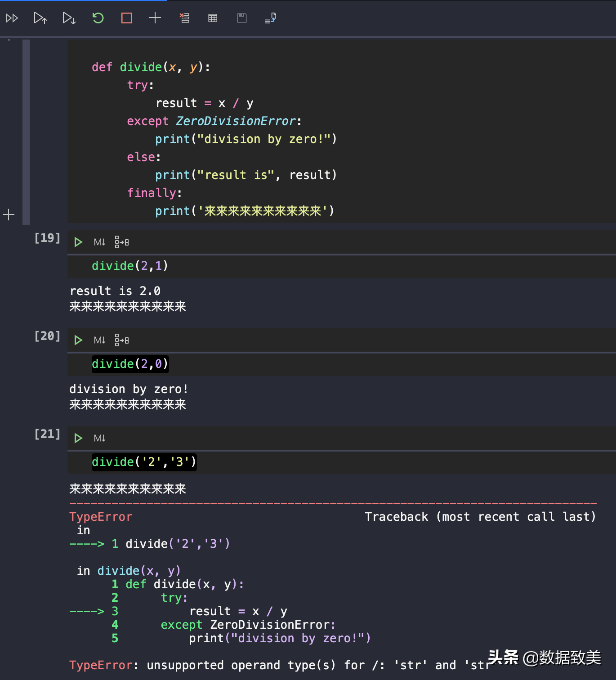
Task: Run cell 19 by line
Action: pos(122,242)
